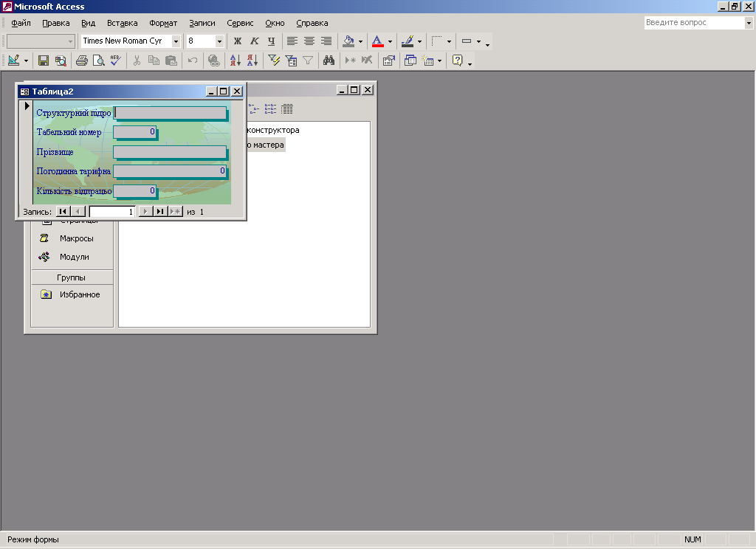The image size is (756, 549).
Task: Save the form with the floppy disk icon
Action: point(44,61)
